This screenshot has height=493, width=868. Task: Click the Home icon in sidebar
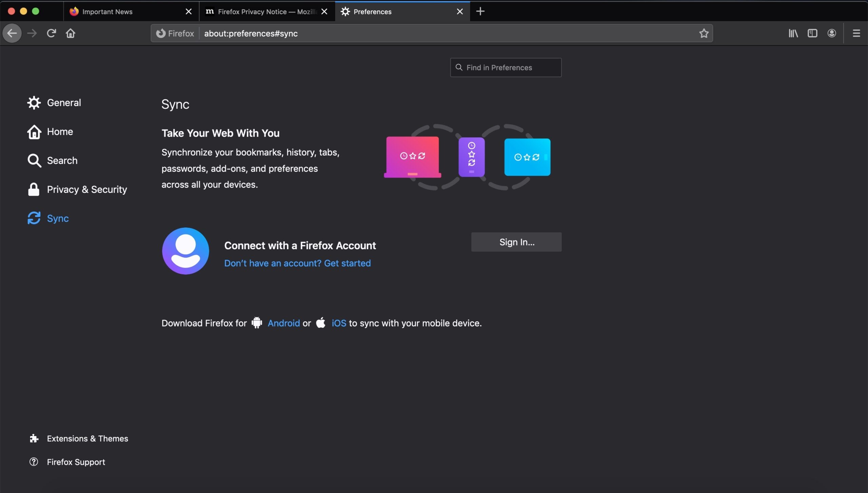[33, 132]
